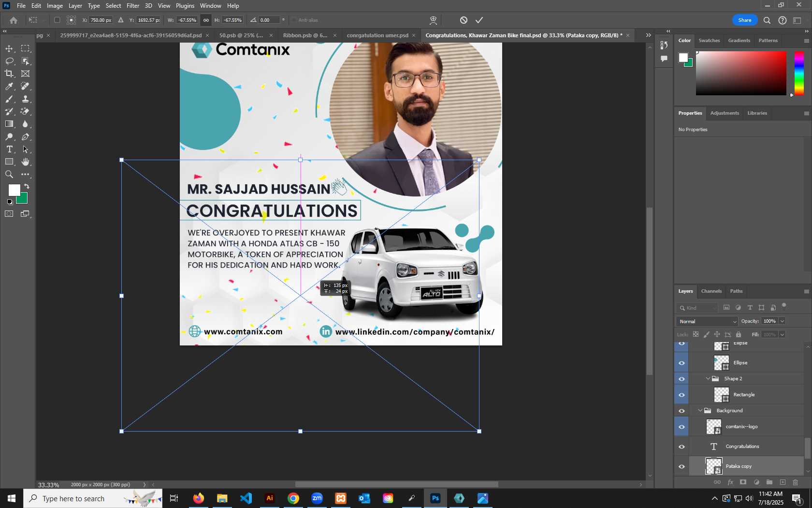Image resolution: width=812 pixels, height=508 pixels.
Task: Collapse the Background layer group
Action: pyautogui.click(x=700, y=411)
